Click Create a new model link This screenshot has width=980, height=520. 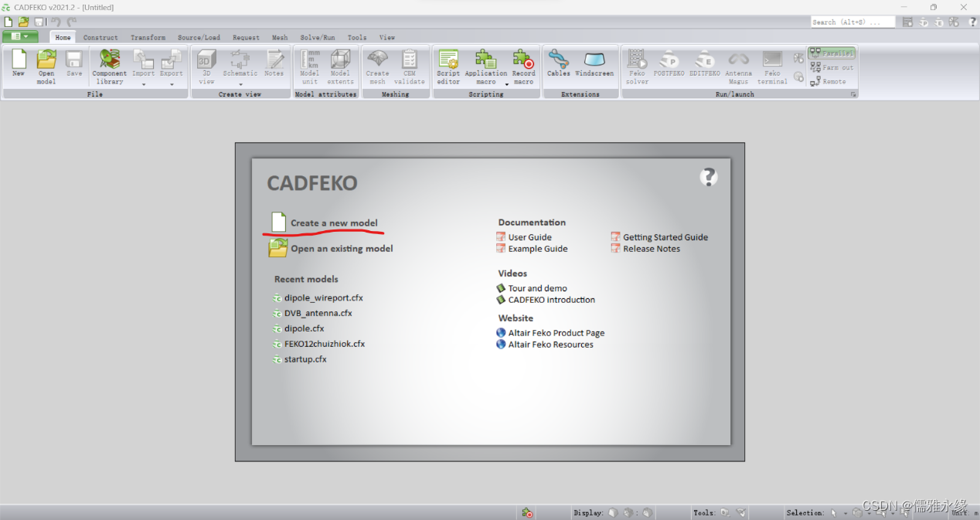point(334,223)
